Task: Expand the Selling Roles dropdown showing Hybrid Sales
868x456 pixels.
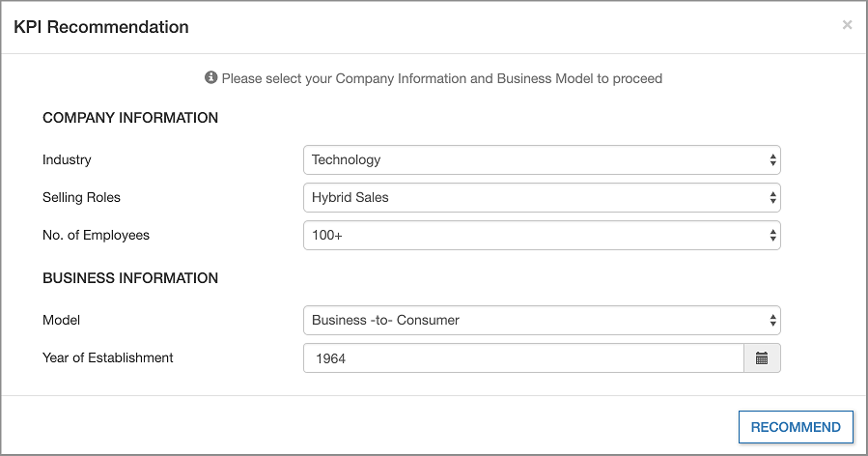Action: tap(541, 197)
